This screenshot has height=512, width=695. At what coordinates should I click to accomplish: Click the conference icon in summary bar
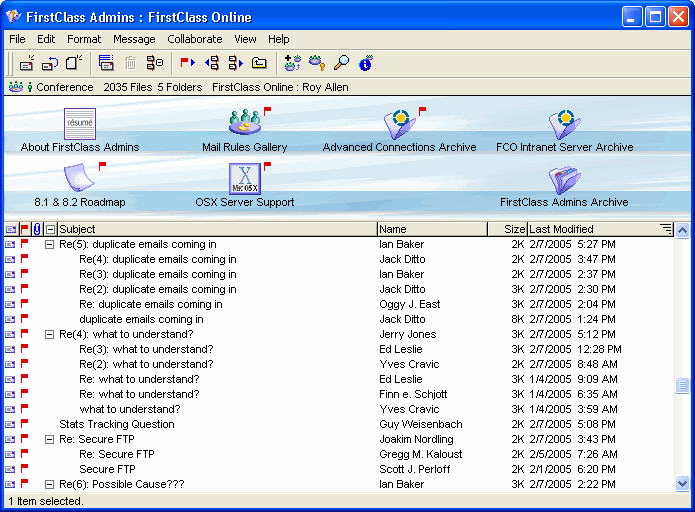tap(16, 87)
